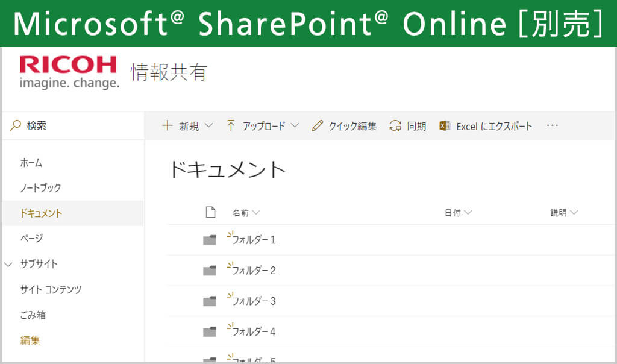This screenshot has height=364, width=617.
Task: Click the upload arrow icon
Action: [x=231, y=126]
